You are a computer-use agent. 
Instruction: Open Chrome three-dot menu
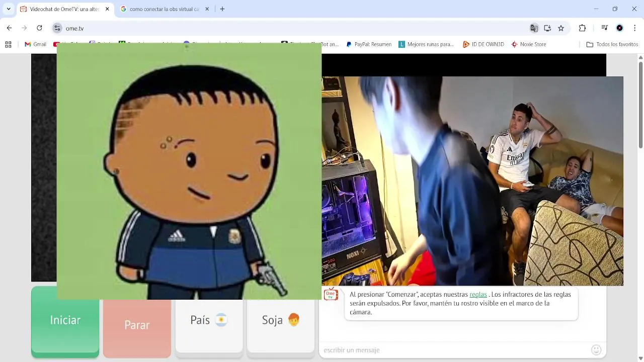click(635, 28)
